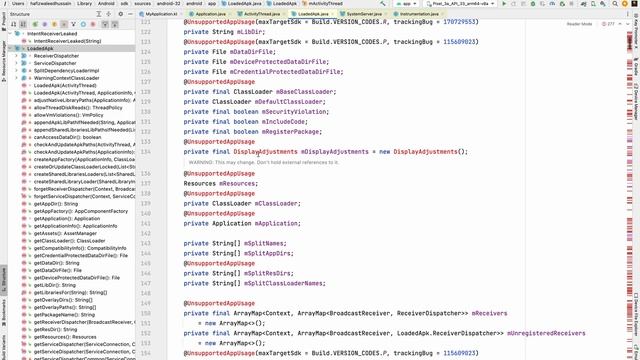This screenshot has width=640, height=360.
Task: Expand the WarningContextClassLoader node
Action: [x=16, y=78]
